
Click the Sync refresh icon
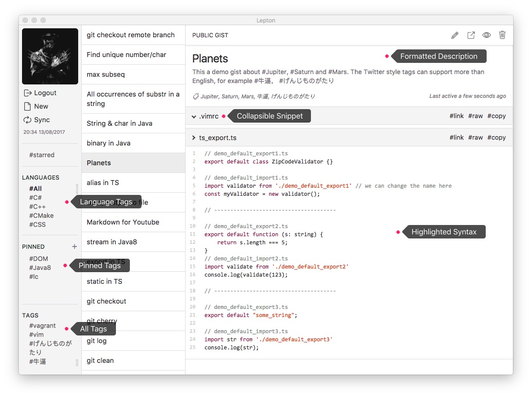pyautogui.click(x=27, y=120)
